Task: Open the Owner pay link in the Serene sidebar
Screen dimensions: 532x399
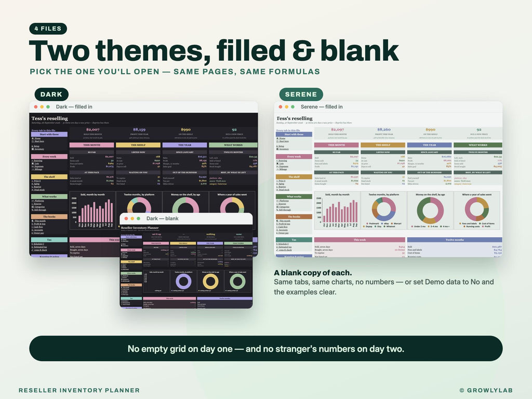Action: point(283,233)
